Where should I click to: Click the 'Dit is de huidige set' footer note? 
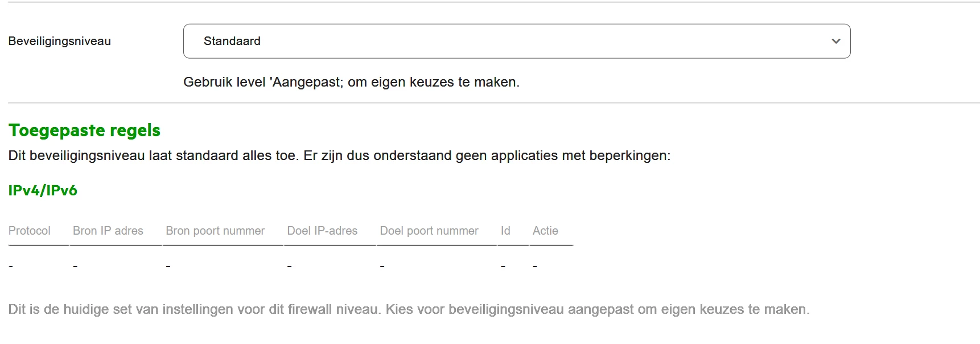(409, 309)
